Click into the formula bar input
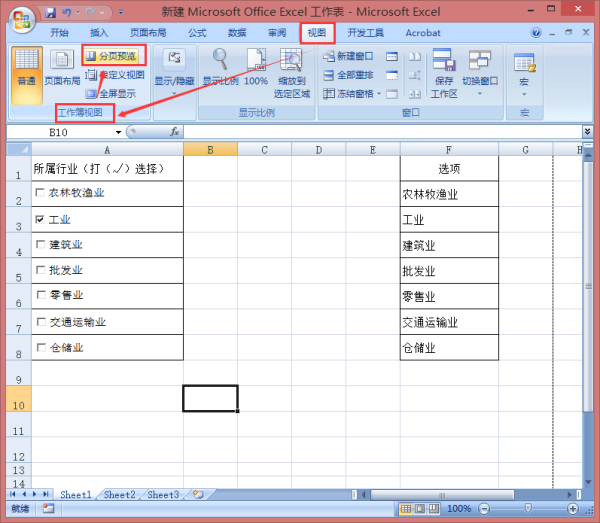 point(383,132)
